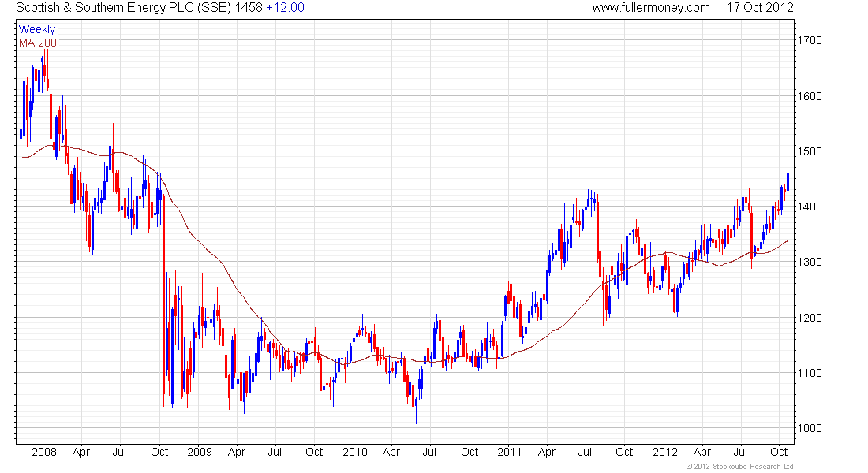Click the 'Apr' label following 2009
Viewport: 868px width, 473px height.
[237, 453]
